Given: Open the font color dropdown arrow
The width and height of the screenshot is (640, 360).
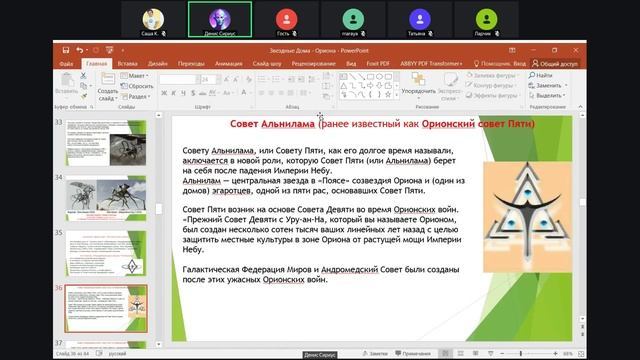Looking at the screenshot, I should (251, 93).
